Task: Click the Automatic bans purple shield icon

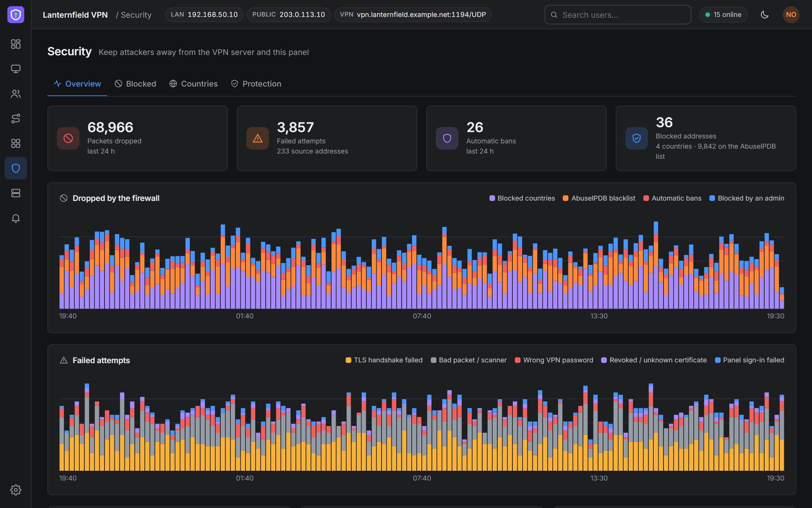Action: [447, 138]
